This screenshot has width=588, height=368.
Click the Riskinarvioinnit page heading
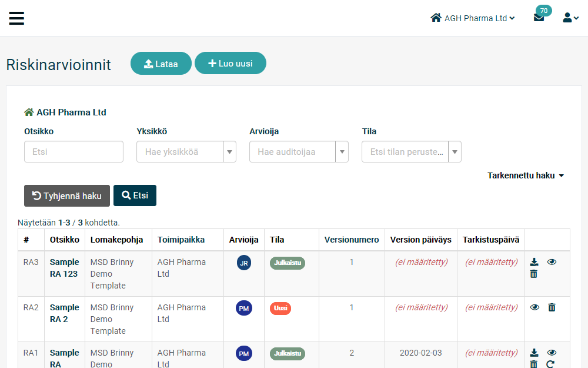(58, 65)
